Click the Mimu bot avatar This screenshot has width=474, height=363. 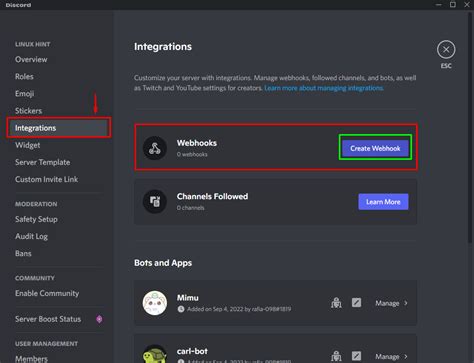click(x=155, y=303)
